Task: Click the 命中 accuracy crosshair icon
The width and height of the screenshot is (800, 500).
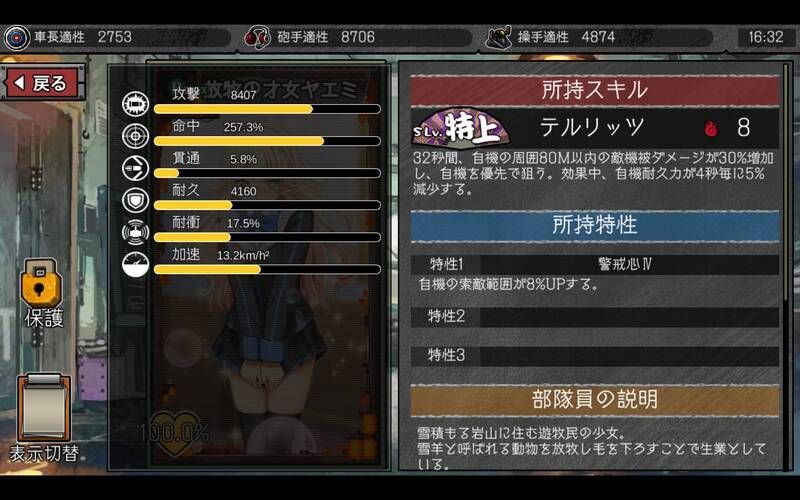Action: (x=136, y=136)
